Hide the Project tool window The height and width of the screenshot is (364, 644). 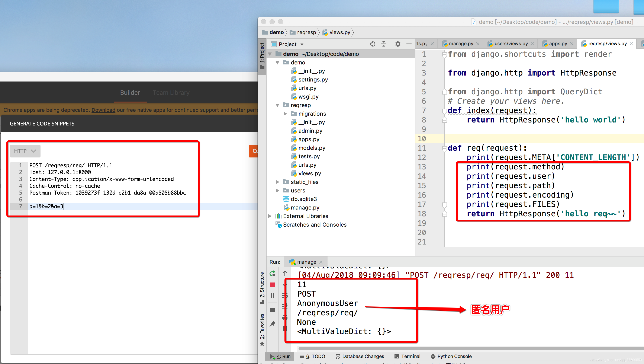(x=409, y=44)
